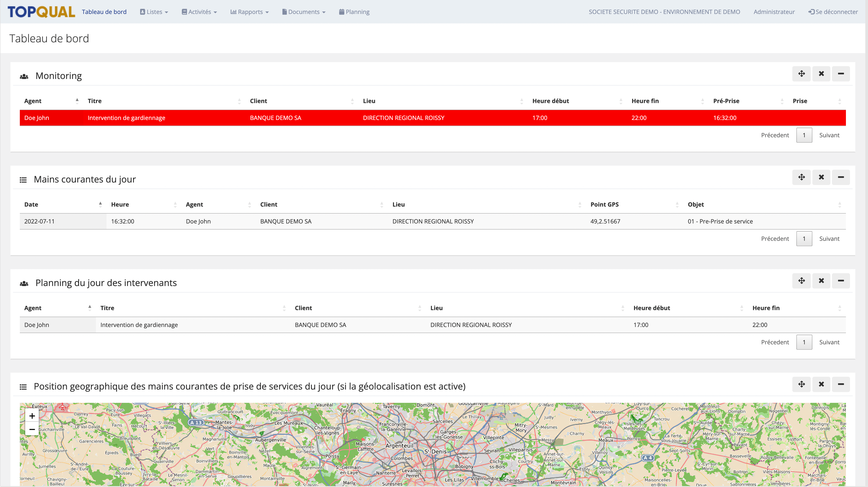Screen dimensions: 868x487
Task: Sort Monitoring table by Heure début
Action: (x=551, y=101)
